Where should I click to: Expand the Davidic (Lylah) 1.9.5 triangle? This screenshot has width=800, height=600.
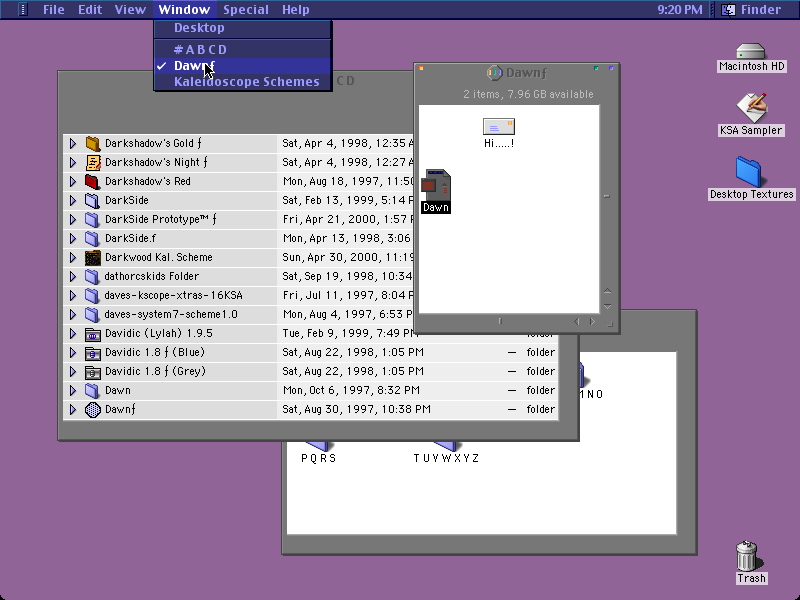click(73, 334)
